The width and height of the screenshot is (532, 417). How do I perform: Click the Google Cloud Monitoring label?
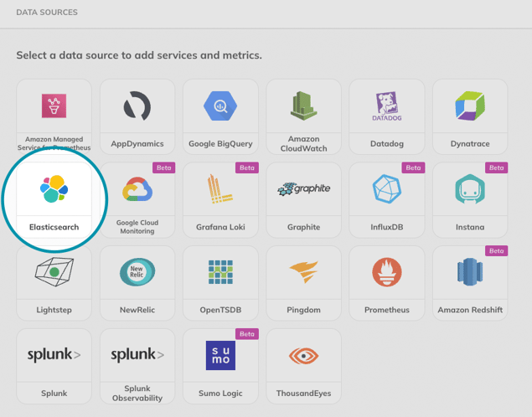pyautogui.click(x=137, y=227)
